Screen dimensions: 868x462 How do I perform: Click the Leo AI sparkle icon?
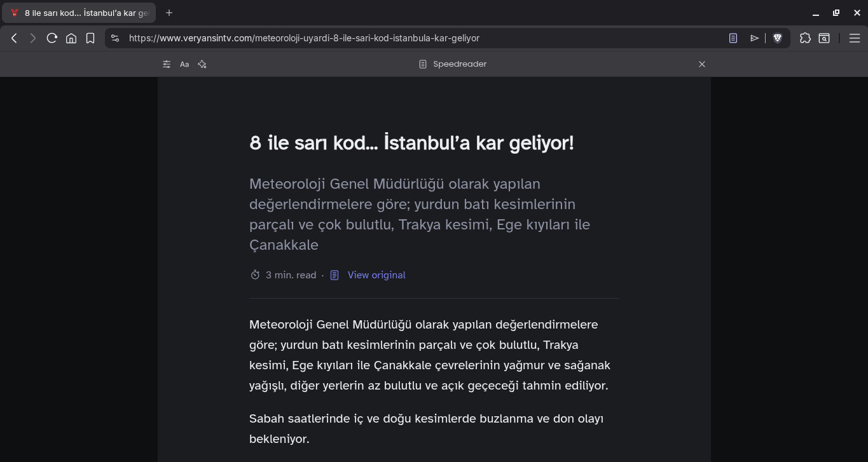(x=202, y=64)
